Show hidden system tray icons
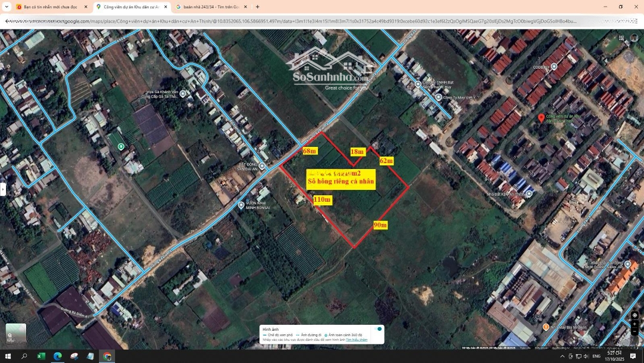 click(562, 356)
